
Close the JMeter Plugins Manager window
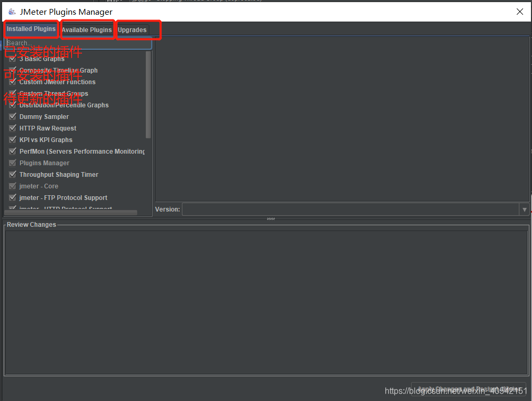(x=519, y=12)
